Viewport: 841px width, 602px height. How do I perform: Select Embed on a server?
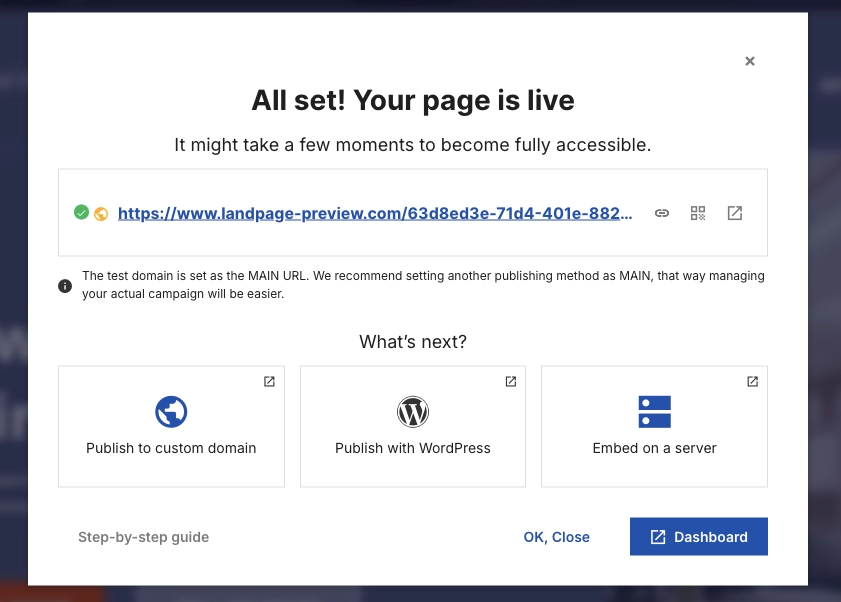pyautogui.click(x=654, y=448)
